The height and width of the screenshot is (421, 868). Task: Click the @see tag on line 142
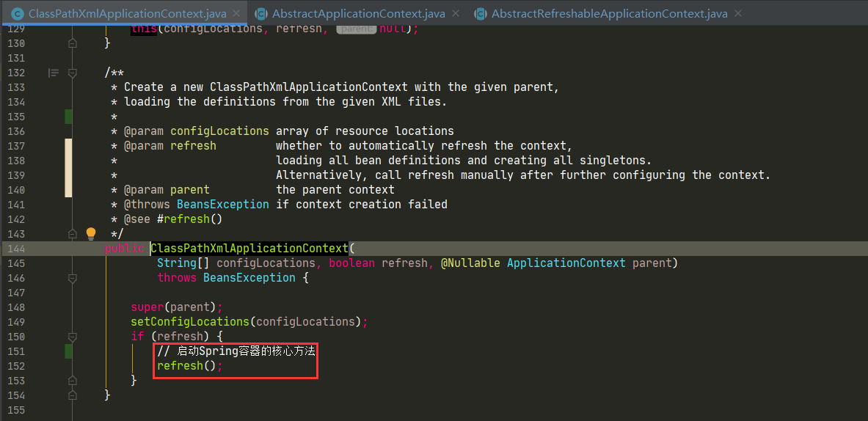tap(137, 219)
